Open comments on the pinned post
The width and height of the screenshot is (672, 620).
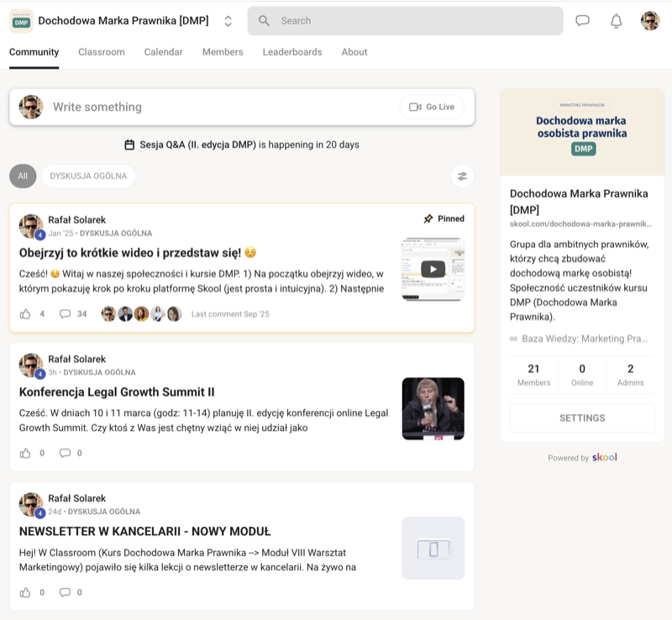(66, 314)
